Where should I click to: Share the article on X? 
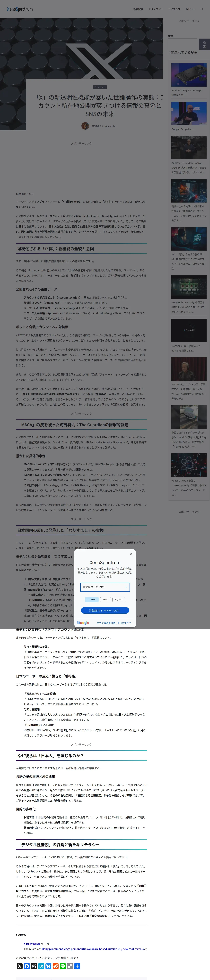pyautogui.click(x=19, y=966)
